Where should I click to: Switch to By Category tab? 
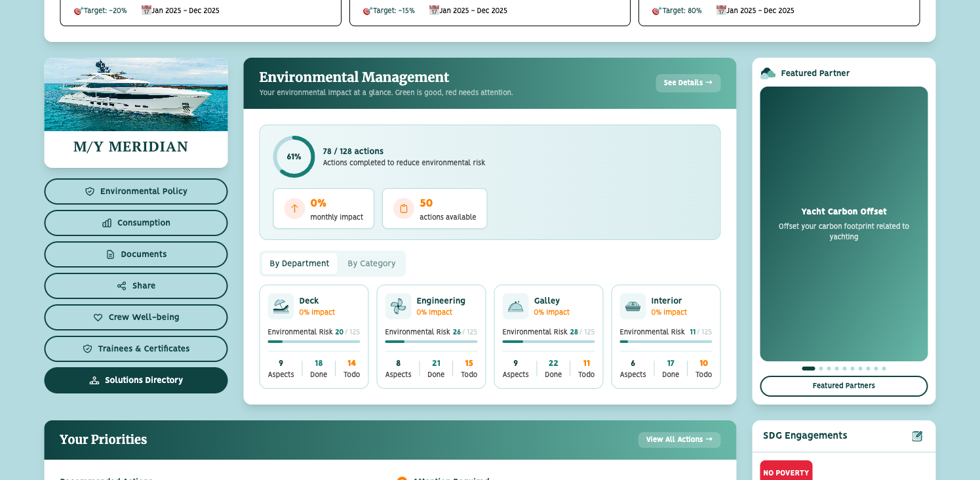(372, 264)
